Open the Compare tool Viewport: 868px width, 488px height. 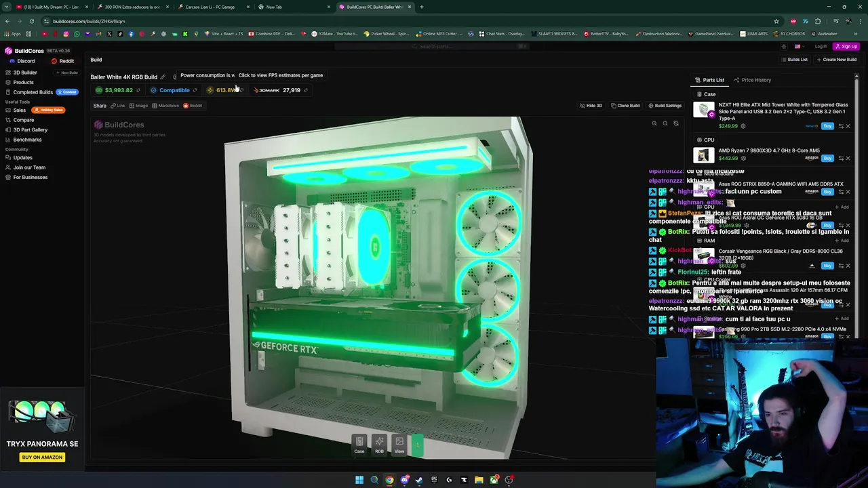click(20, 120)
